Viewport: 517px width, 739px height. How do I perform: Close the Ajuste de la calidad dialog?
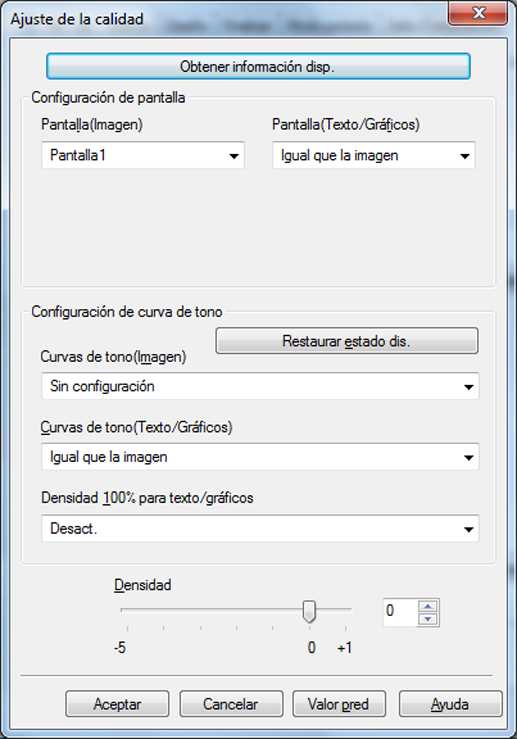(478, 13)
